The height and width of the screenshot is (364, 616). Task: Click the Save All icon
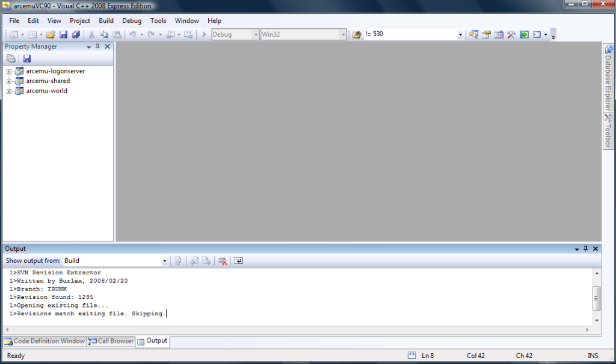[76, 34]
